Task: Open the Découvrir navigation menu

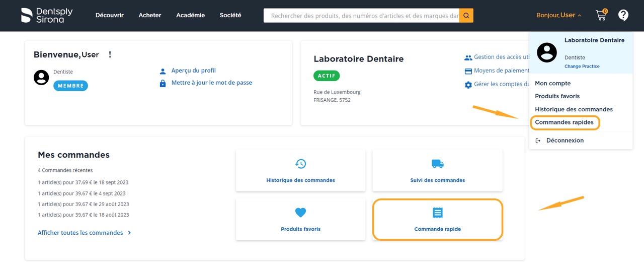Action: 110,15
